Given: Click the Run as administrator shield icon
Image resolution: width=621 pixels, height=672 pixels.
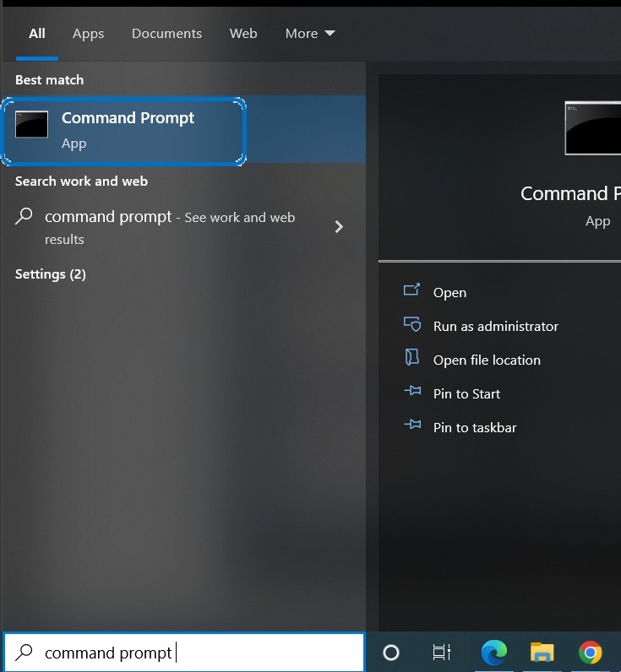Looking at the screenshot, I should [x=411, y=325].
